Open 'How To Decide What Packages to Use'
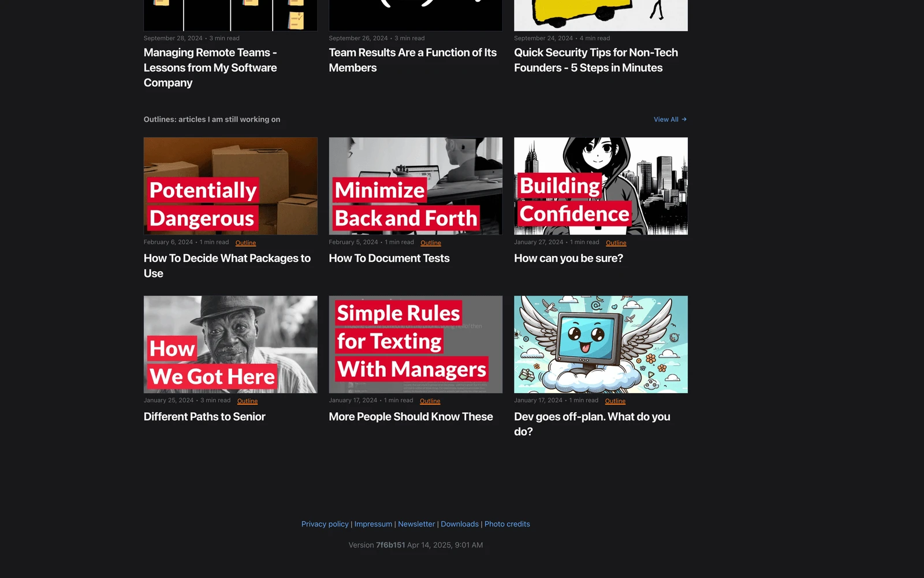Screen dimensions: 924x578 pyautogui.click(x=227, y=266)
